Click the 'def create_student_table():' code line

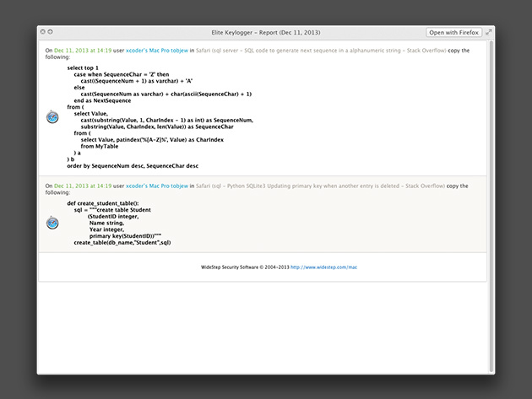click(102, 203)
